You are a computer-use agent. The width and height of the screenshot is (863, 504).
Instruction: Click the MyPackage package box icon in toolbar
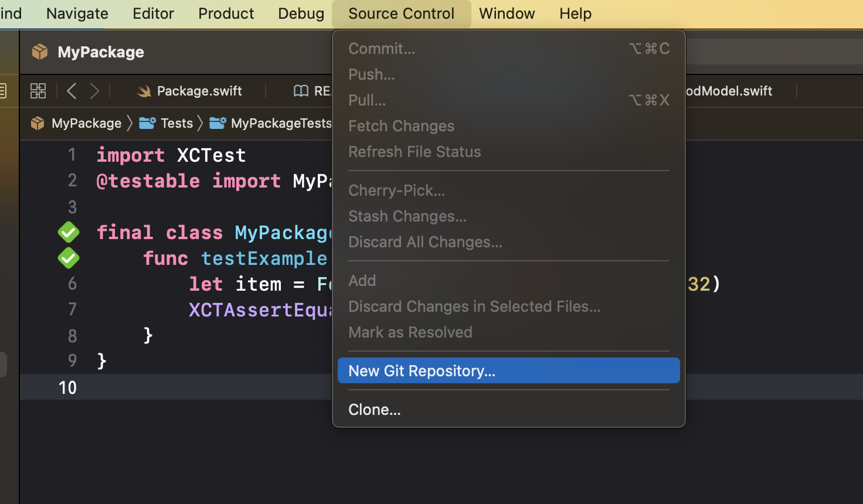coord(40,52)
